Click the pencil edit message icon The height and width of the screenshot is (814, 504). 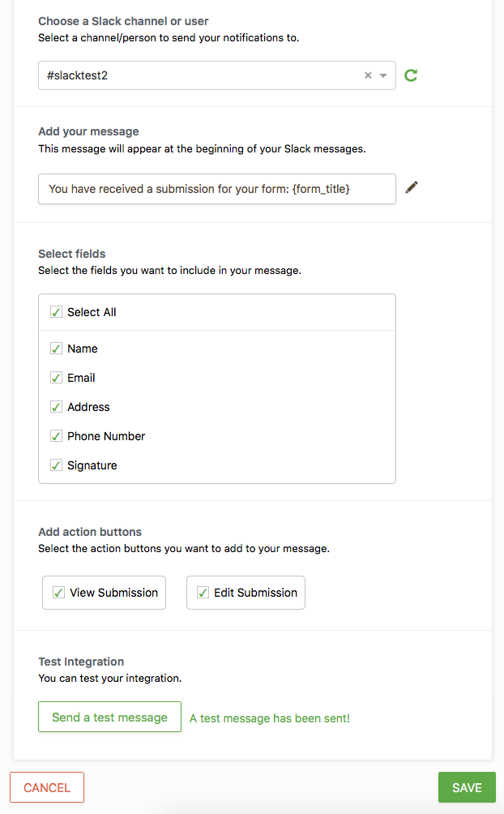point(412,188)
